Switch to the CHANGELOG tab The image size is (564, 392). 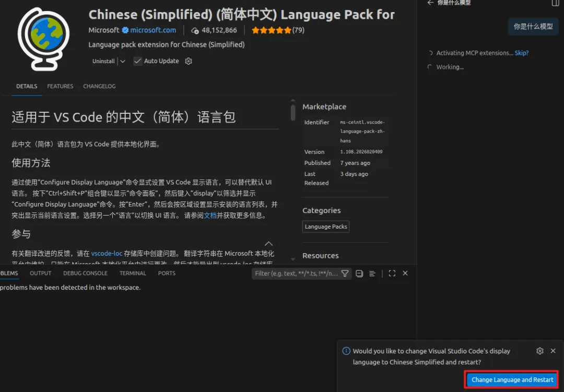[99, 86]
